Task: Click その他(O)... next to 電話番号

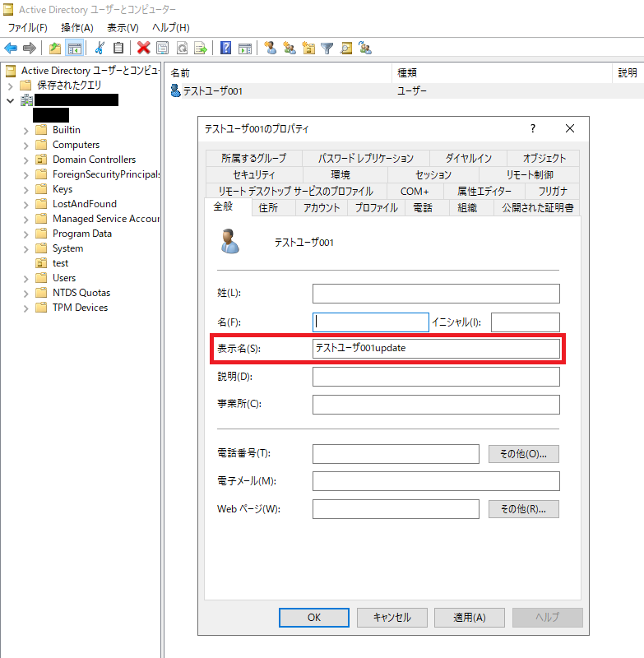Action: [524, 454]
